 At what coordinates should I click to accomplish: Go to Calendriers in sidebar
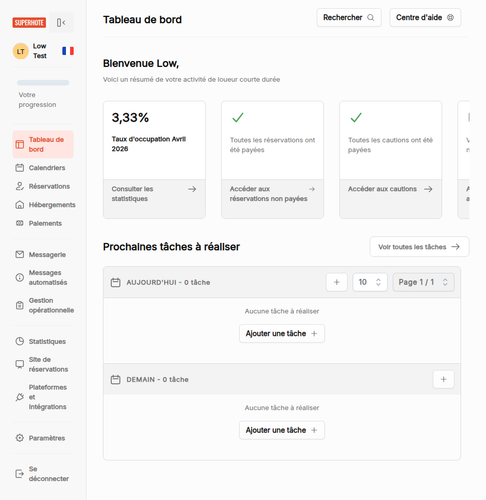click(43, 168)
